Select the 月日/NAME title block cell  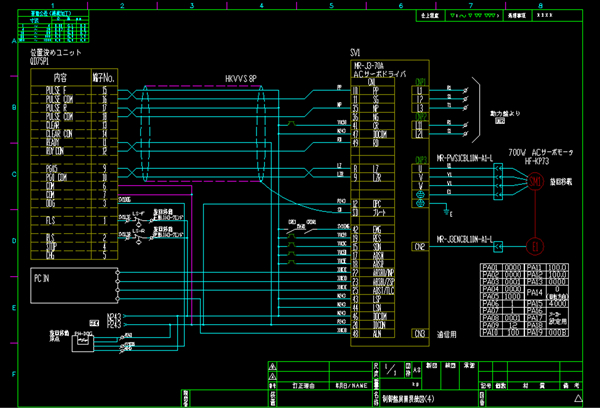[351, 386]
